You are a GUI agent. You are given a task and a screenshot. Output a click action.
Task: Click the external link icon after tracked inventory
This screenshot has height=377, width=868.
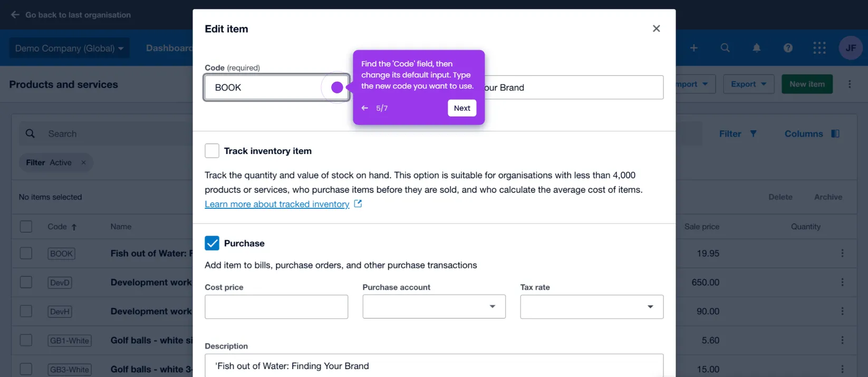(358, 204)
